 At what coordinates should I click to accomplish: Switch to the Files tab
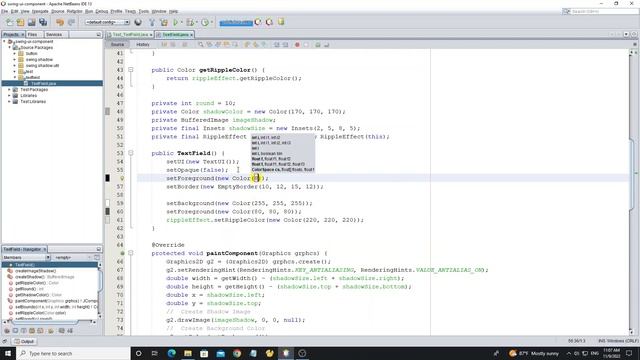[x=32, y=35]
